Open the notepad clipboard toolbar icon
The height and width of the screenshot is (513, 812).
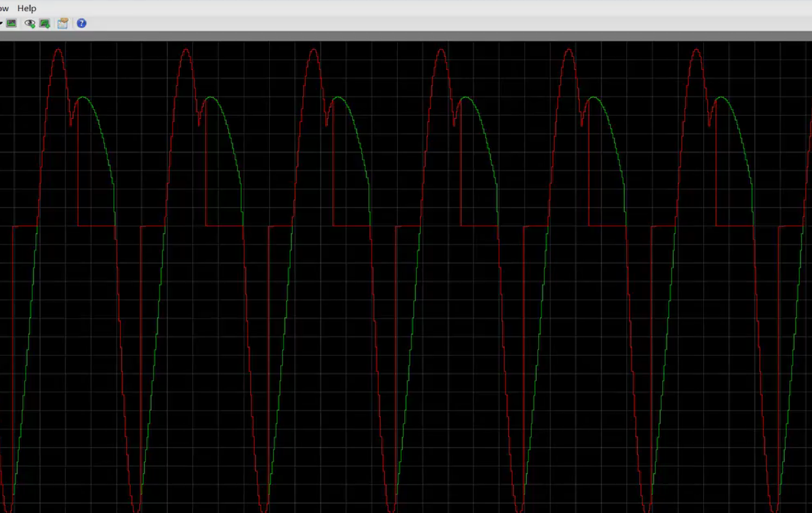click(63, 24)
